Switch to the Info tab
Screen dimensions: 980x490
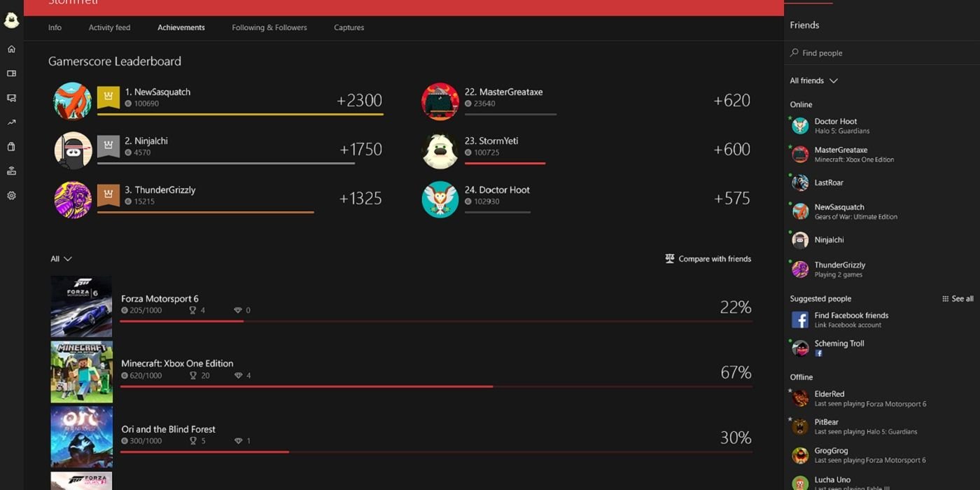(55, 27)
